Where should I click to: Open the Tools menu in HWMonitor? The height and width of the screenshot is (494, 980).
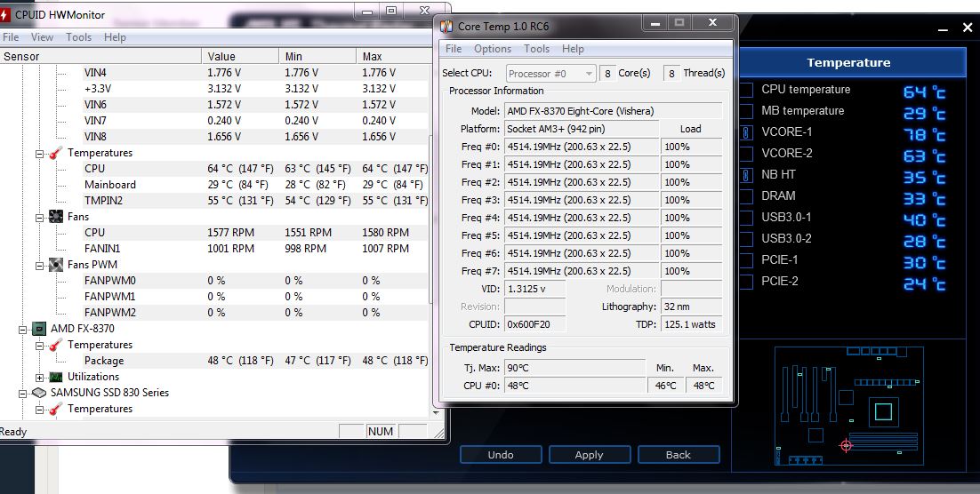pyautogui.click(x=79, y=37)
